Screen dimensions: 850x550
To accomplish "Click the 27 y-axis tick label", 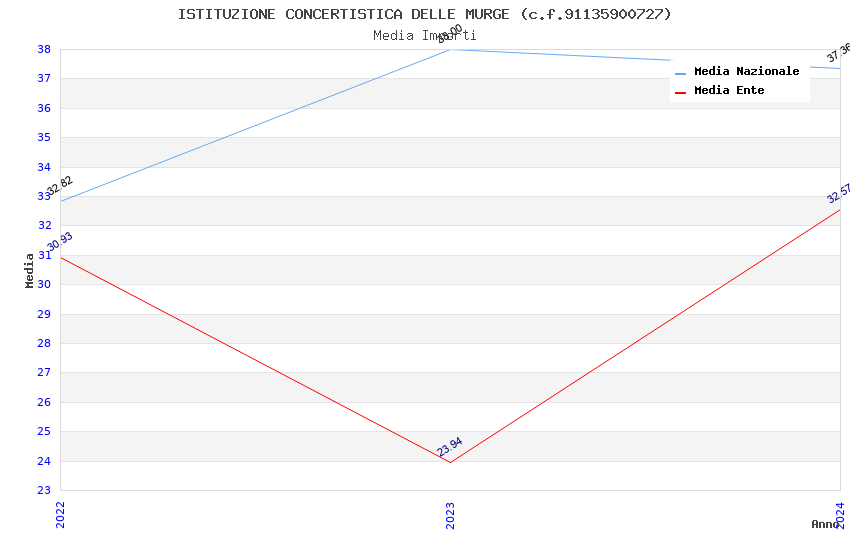I will (44, 372).
